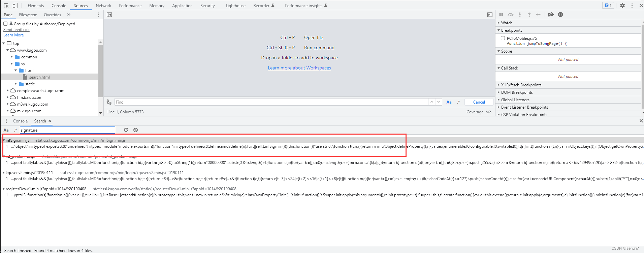This screenshot has width=644, height=253.
Task: Cancel the Find bar
Action: [479, 102]
